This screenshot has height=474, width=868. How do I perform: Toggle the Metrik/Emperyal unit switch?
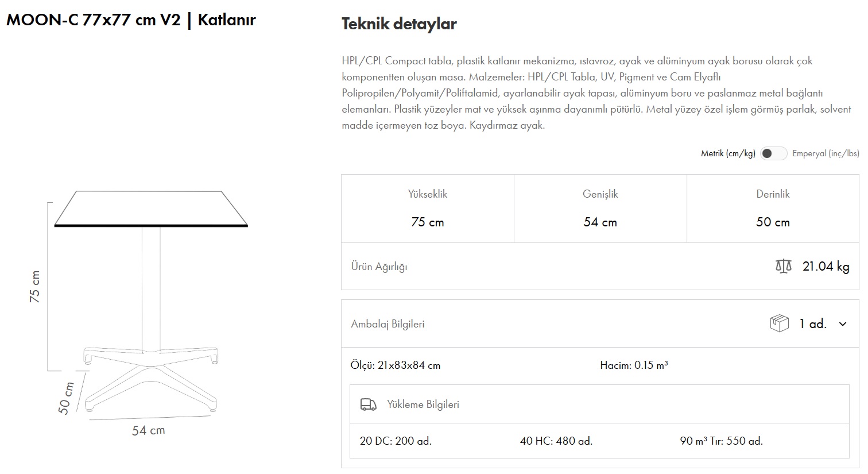tap(773, 153)
